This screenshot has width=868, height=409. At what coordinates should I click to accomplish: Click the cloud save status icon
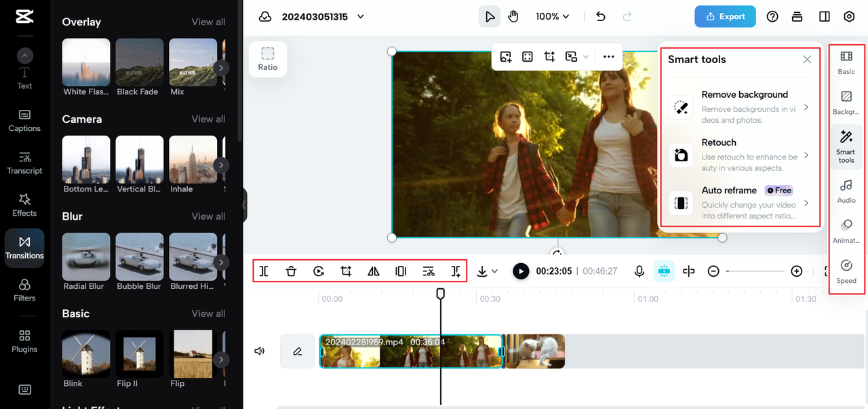click(x=265, y=16)
